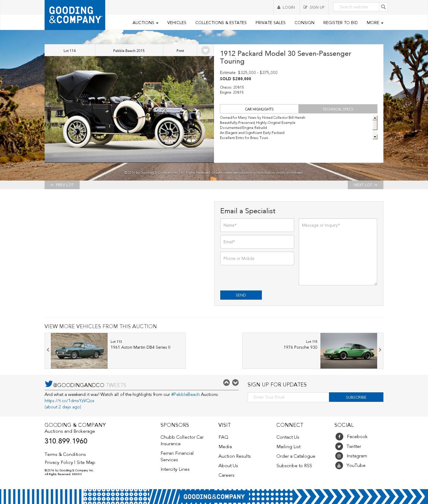The width and height of the screenshot is (428, 504).
Task: Open Auction Results link
Action: 235,456
